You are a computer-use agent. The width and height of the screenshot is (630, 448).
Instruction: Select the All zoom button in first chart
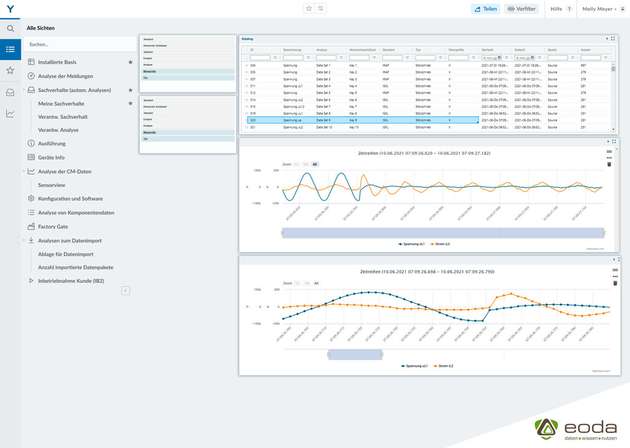click(315, 164)
